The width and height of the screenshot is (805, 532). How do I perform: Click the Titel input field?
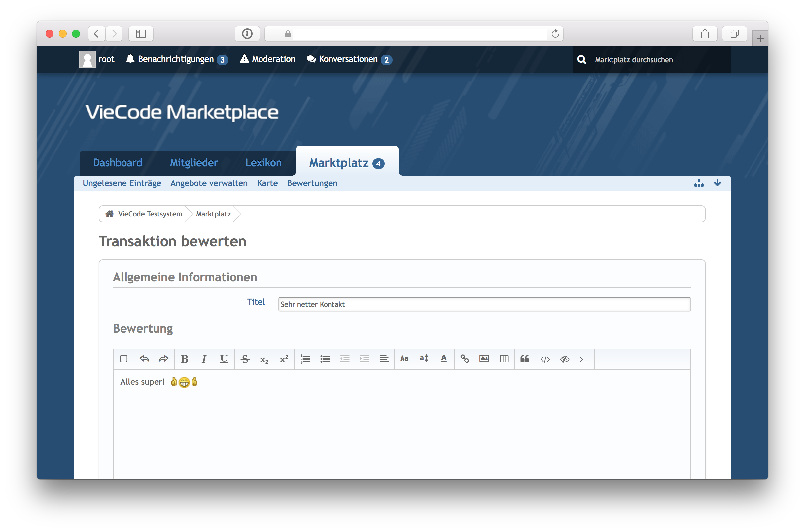(x=484, y=304)
